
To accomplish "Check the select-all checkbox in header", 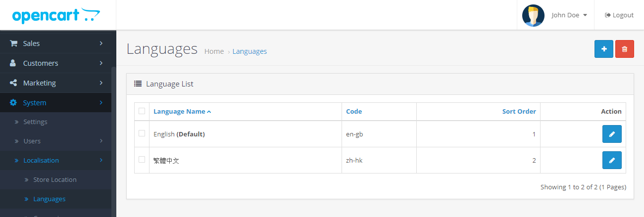I will pos(142,111).
